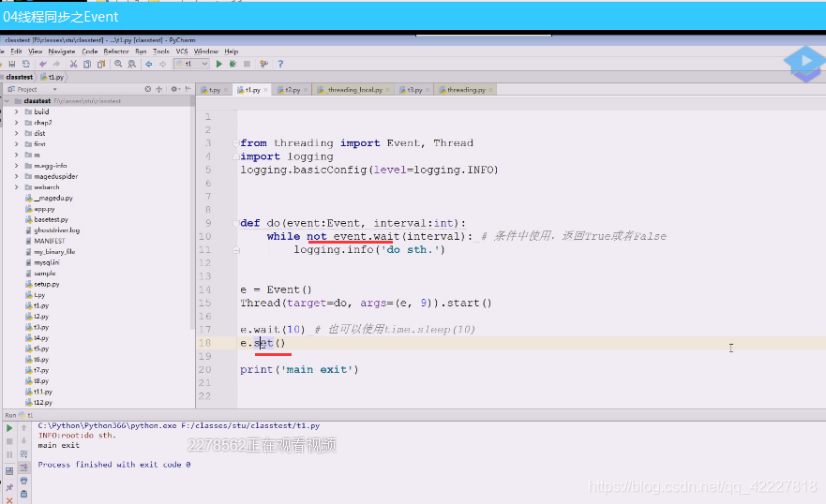Pause output in the Run panel

click(x=9, y=454)
